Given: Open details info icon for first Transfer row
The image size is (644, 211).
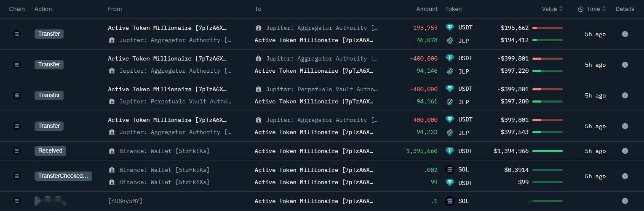Looking at the screenshot, I should pyautogui.click(x=625, y=34).
